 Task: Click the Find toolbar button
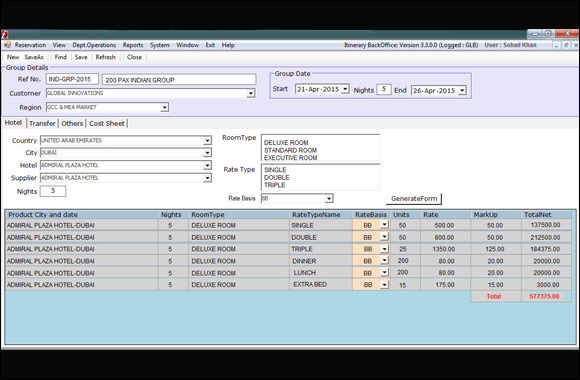[61, 57]
